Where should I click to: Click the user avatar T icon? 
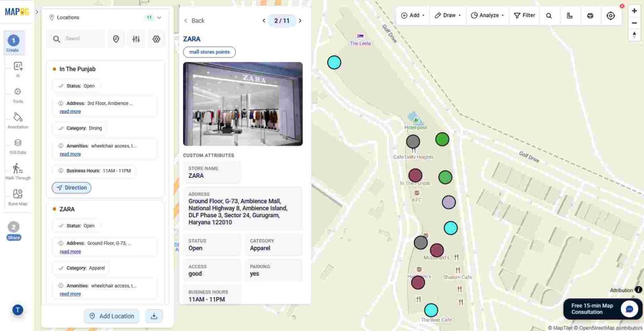[x=17, y=310]
